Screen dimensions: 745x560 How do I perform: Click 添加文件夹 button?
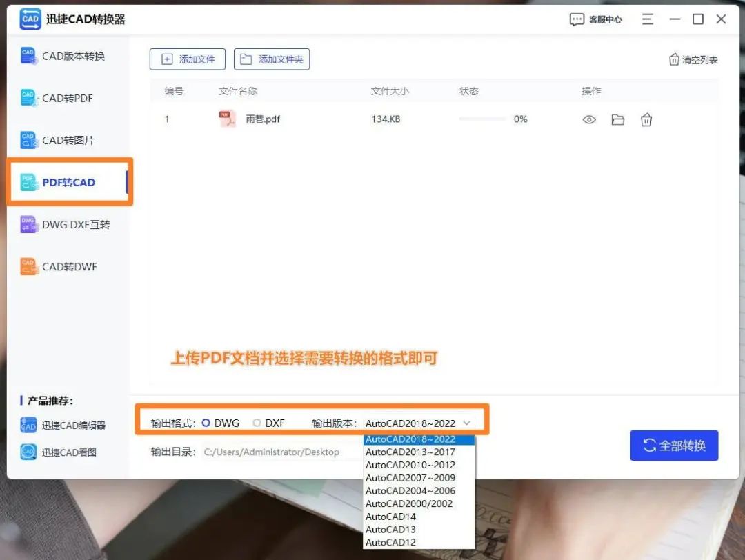(x=272, y=59)
